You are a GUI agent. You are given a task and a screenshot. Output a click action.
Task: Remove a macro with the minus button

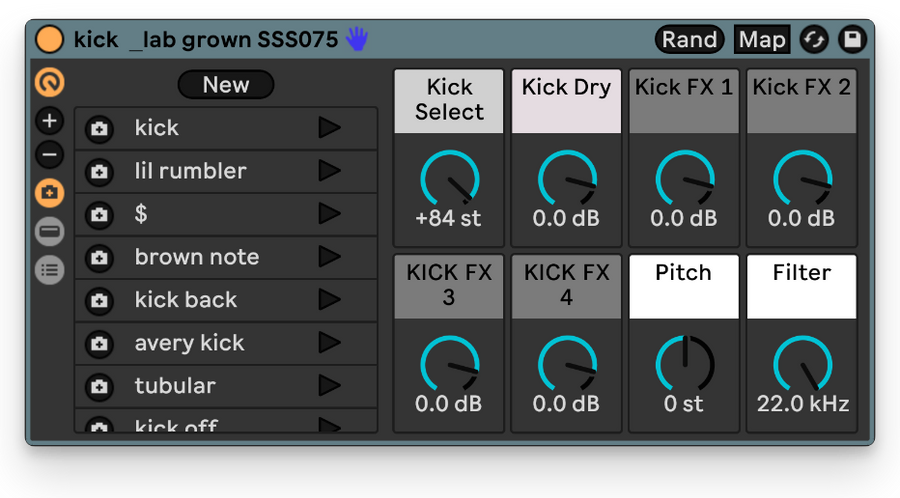49,154
